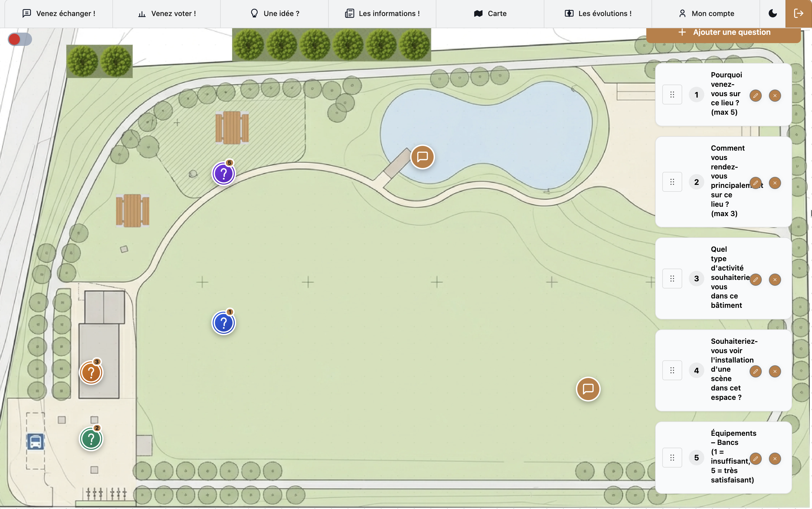This screenshot has width=812, height=509.
Task: Click the logout icon in top-right corner
Action: click(x=798, y=14)
